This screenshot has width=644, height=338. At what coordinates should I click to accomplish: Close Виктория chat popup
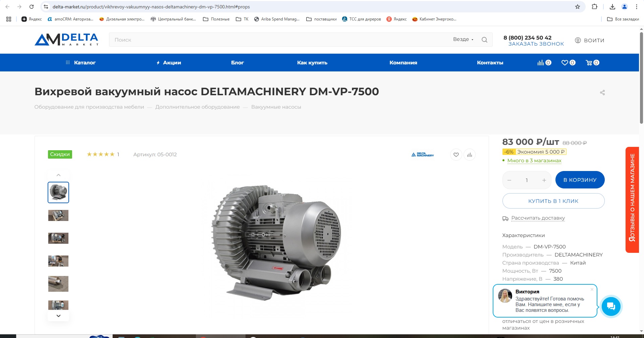pyautogui.click(x=592, y=289)
